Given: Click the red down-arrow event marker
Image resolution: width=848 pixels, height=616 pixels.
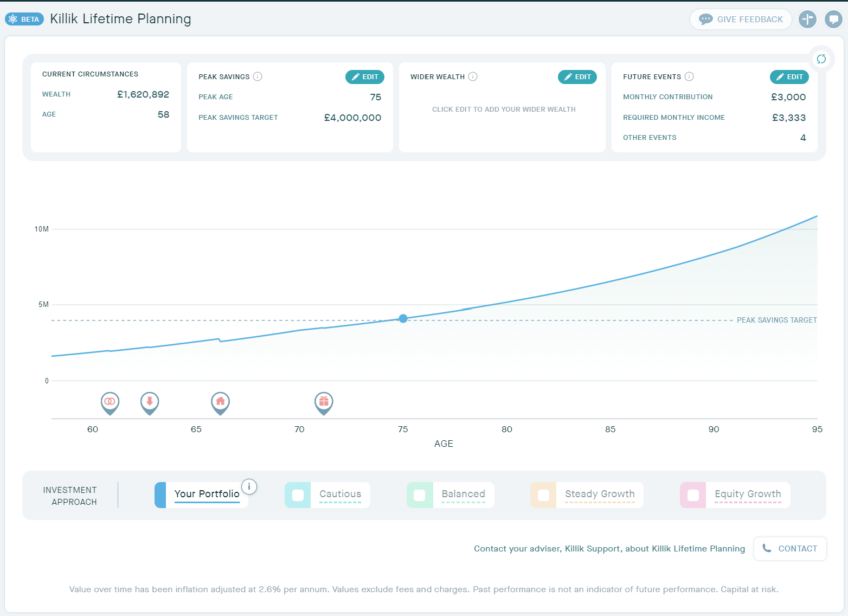Looking at the screenshot, I should click(x=150, y=402).
